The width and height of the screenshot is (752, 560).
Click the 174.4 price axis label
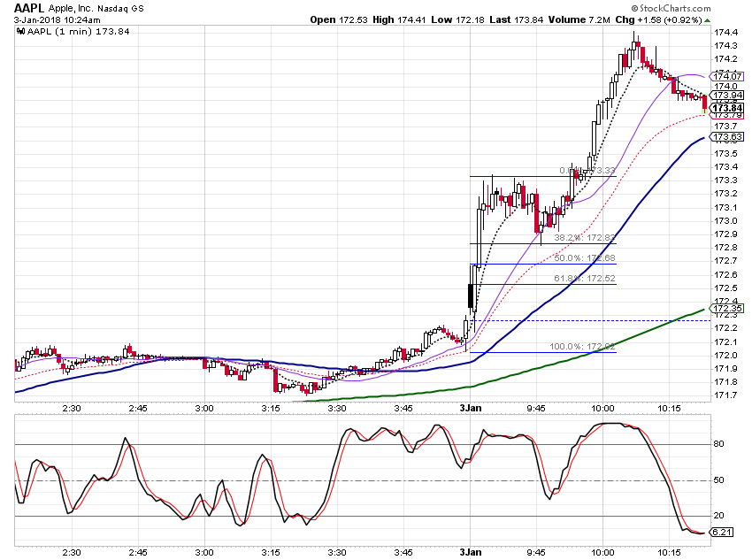coord(725,33)
